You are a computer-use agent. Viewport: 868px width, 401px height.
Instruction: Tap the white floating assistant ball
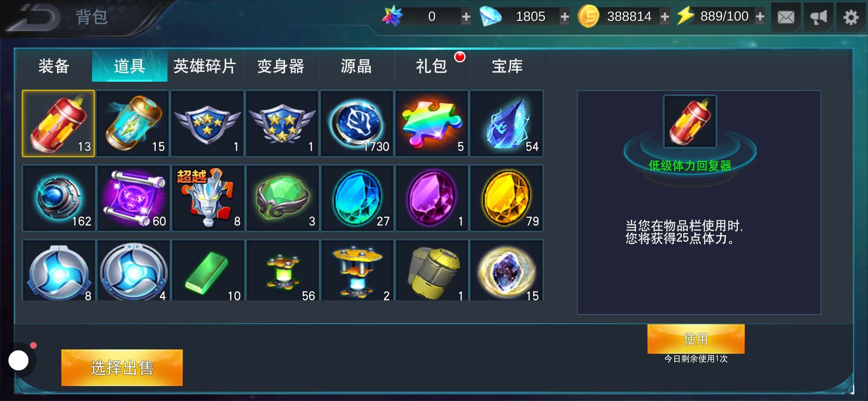[x=19, y=361]
